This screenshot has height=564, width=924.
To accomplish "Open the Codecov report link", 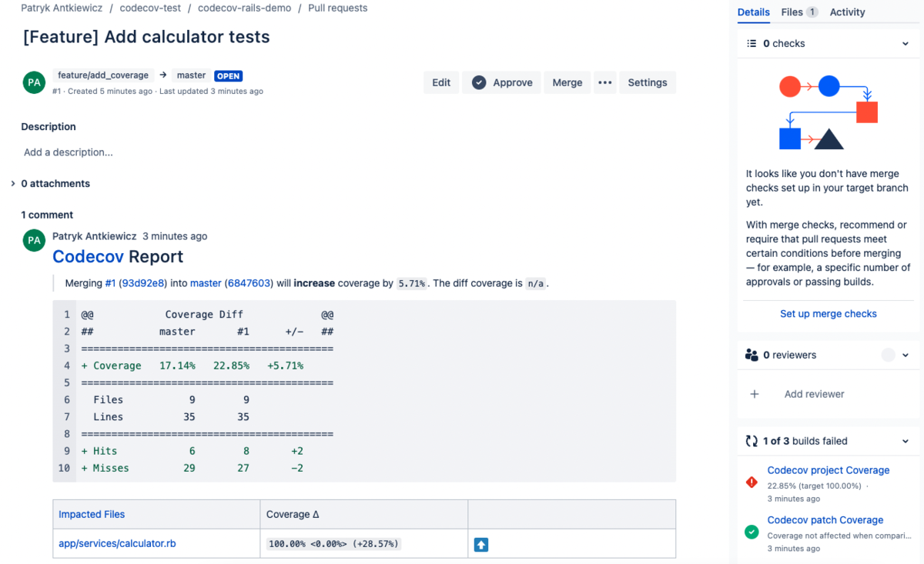I will click(x=89, y=256).
